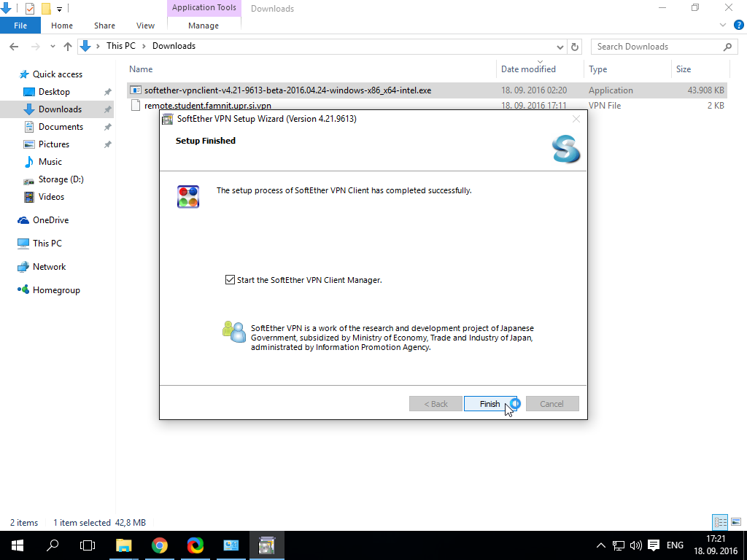
Task: Sort files by Date modified column
Action: coord(540,69)
